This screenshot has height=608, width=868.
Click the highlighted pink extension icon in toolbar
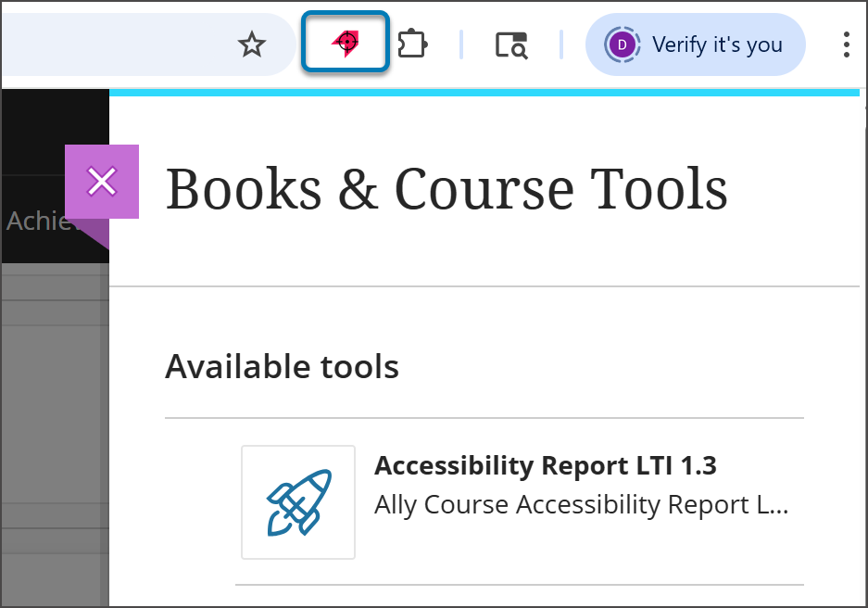click(x=345, y=42)
